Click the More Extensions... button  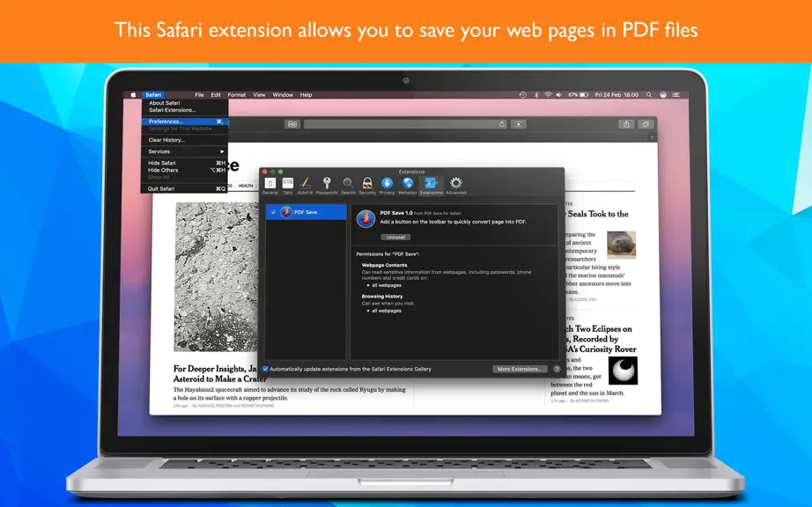click(520, 369)
